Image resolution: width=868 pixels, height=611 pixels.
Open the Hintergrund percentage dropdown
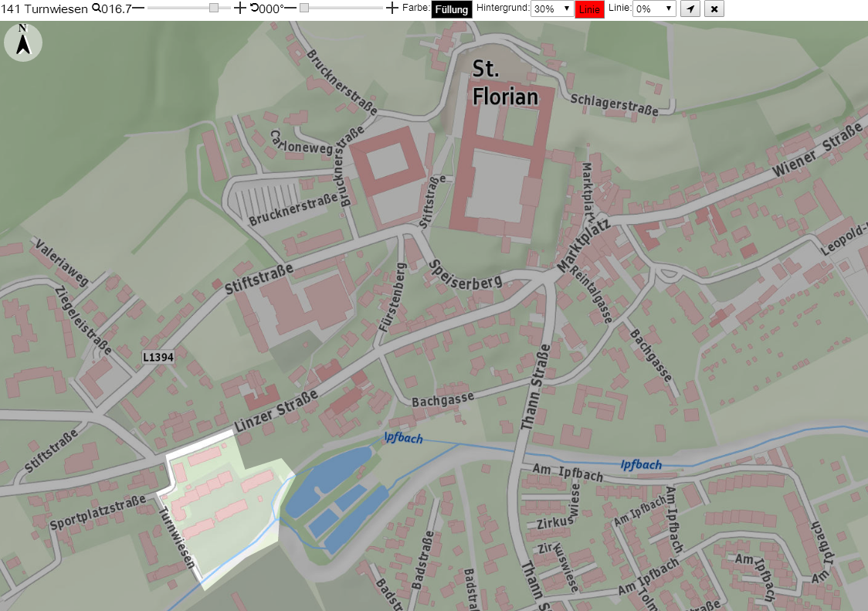pyautogui.click(x=552, y=8)
